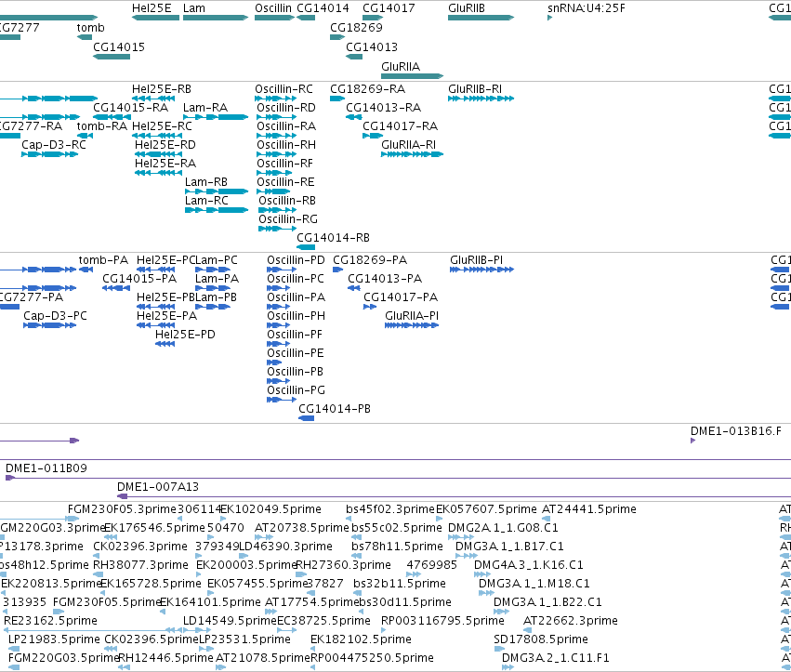
Task: Select EST LP21983.5prime
Action: pyautogui.click(x=14, y=649)
